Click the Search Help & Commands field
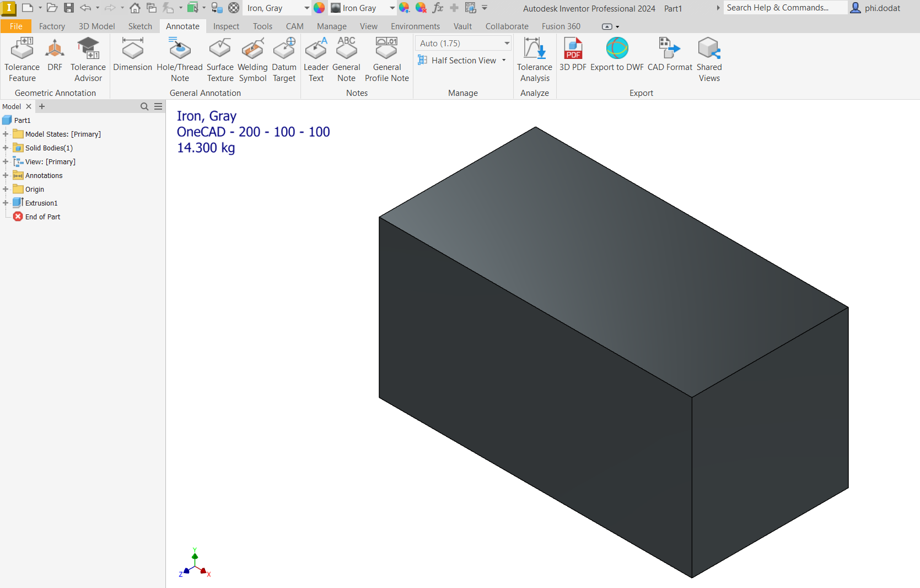This screenshot has width=920, height=588. pos(785,8)
